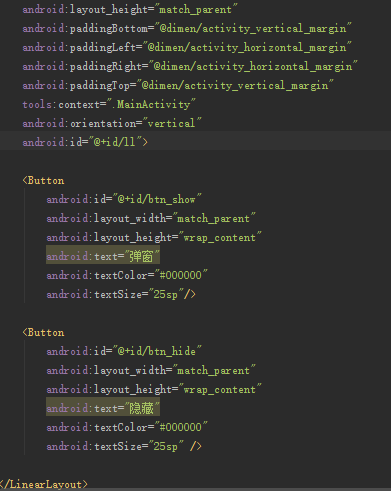Select the android:paddingBottom attribute line
This screenshot has height=491, width=391.
point(187,28)
